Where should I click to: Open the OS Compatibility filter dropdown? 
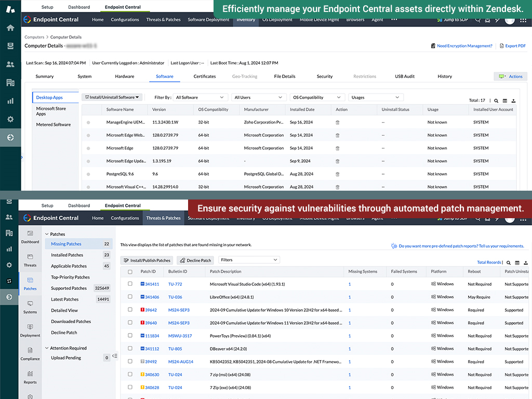(x=317, y=97)
